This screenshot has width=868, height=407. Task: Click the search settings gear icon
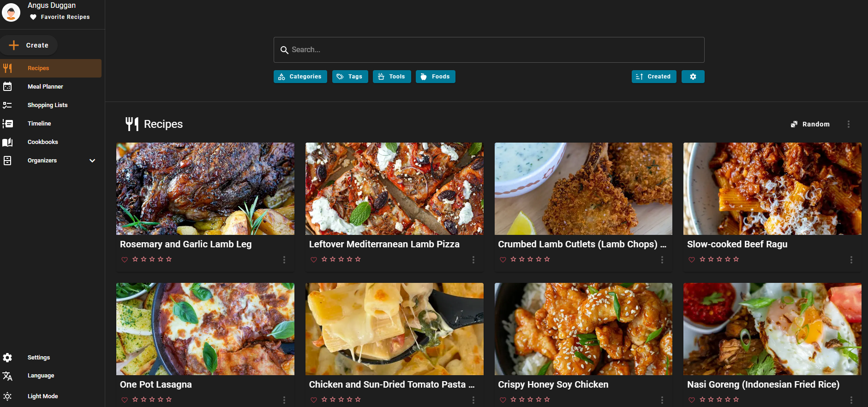tap(693, 77)
